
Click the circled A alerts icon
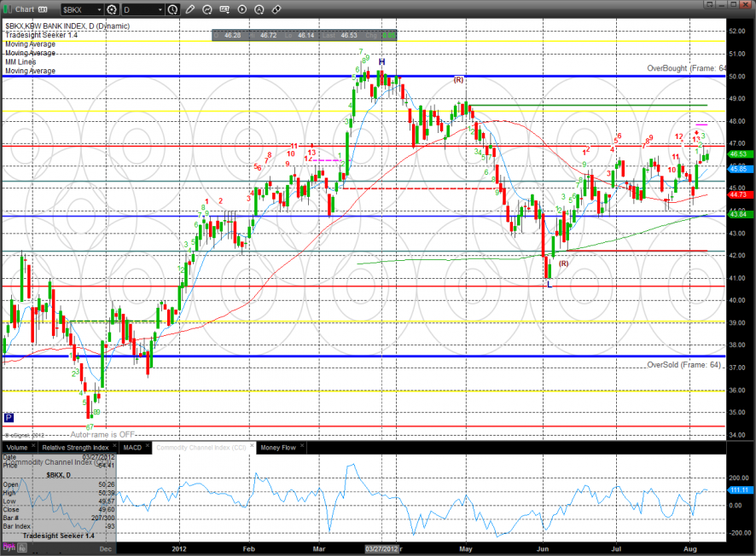(260, 9)
